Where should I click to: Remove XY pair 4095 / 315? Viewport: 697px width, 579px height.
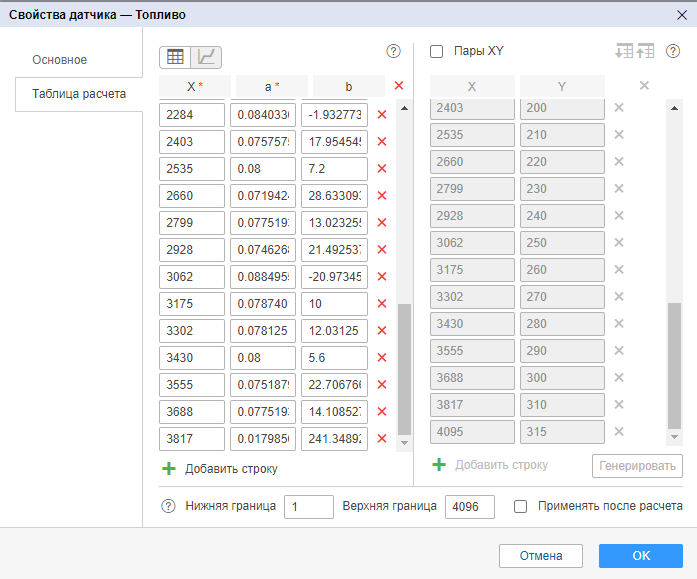click(619, 431)
